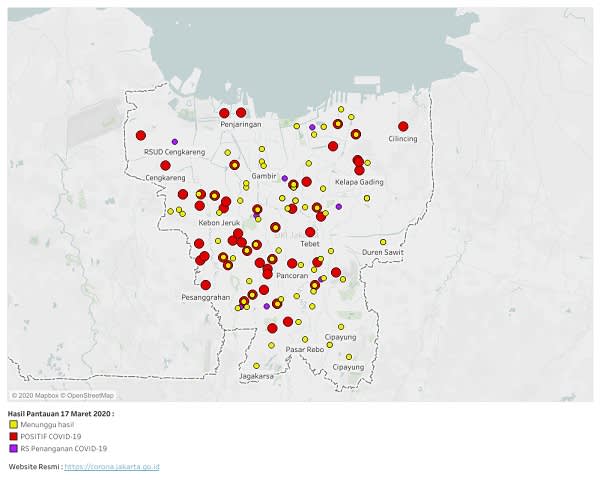Click red POSITIF COVID-19 legend swatch
This screenshot has width=600, height=480.
click(x=12, y=437)
